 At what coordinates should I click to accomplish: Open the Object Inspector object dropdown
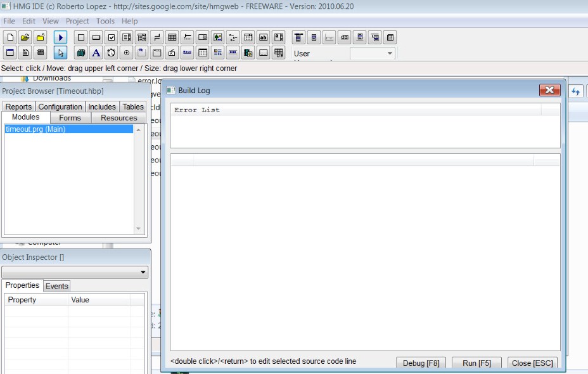pos(143,273)
